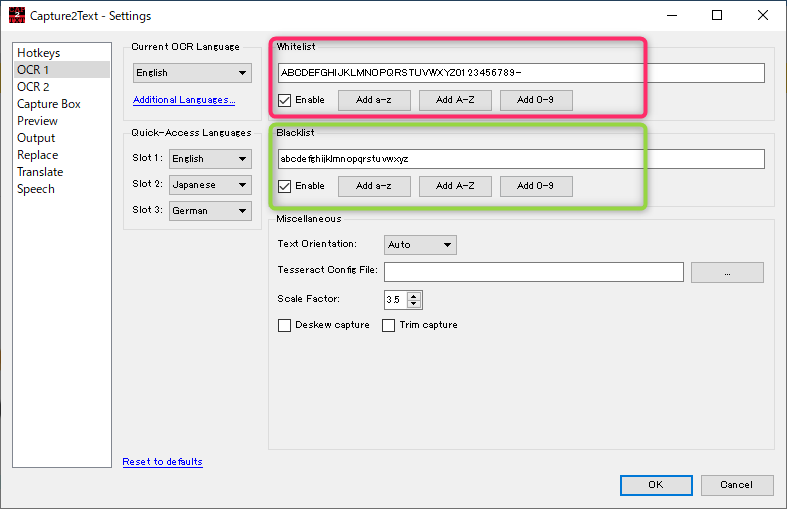Expand the Slot 3 German dropdown

point(209,211)
